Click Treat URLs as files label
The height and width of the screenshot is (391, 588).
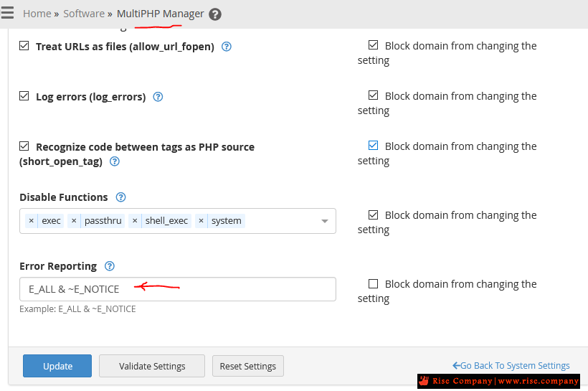point(125,47)
